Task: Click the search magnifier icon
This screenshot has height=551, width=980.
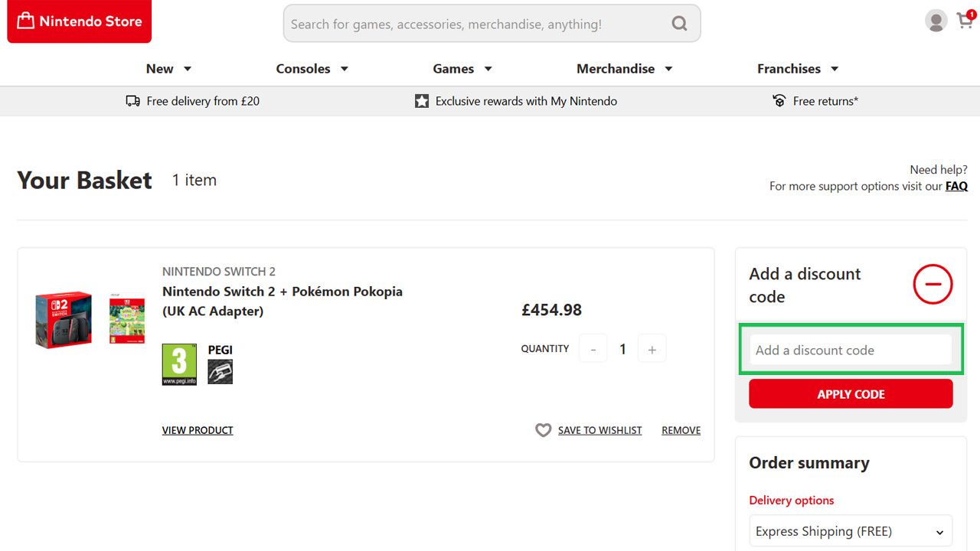Action: point(679,24)
